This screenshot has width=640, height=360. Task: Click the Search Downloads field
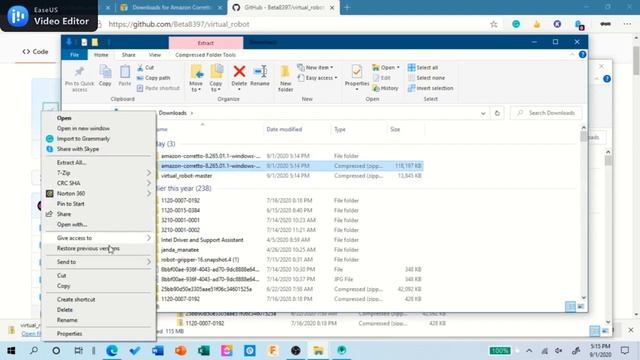click(546, 113)
